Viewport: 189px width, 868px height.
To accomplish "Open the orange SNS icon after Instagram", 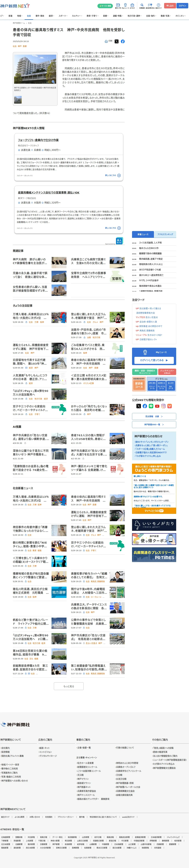I will pos(169,406).
